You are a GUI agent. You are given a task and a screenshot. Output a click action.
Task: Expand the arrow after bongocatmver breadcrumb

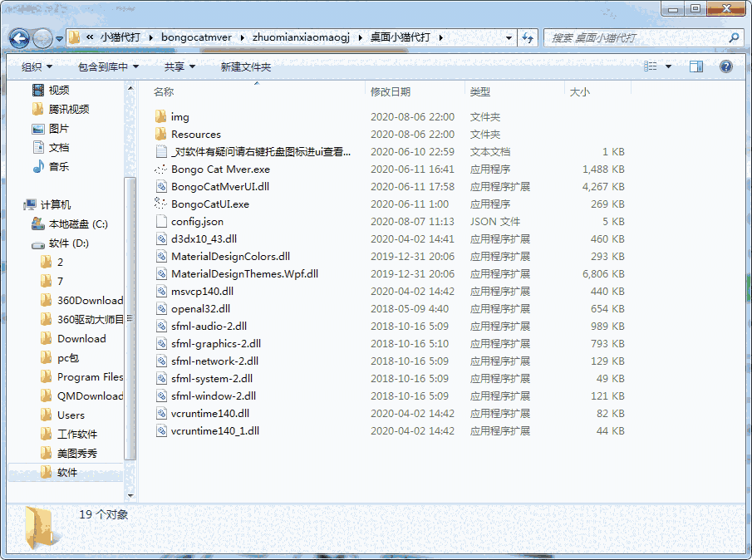pos(242,37)
